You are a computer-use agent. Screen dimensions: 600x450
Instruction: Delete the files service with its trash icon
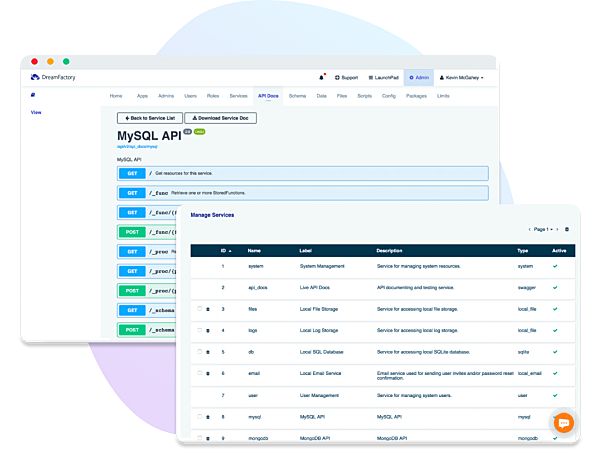click(208, 309)
